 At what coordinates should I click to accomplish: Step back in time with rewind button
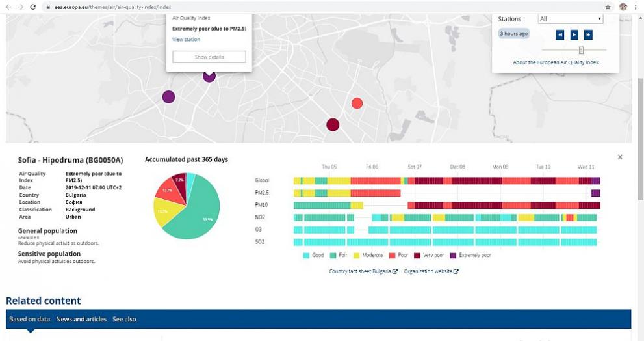[x=560, y=35]
